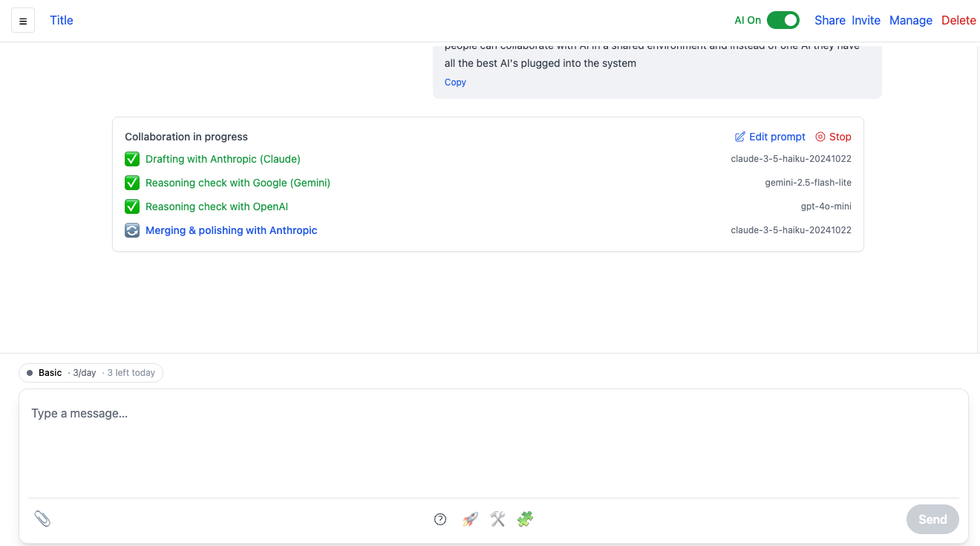
Task: Expand the Drafting with Anthropic (Claude) step
Action: point(223,159)
